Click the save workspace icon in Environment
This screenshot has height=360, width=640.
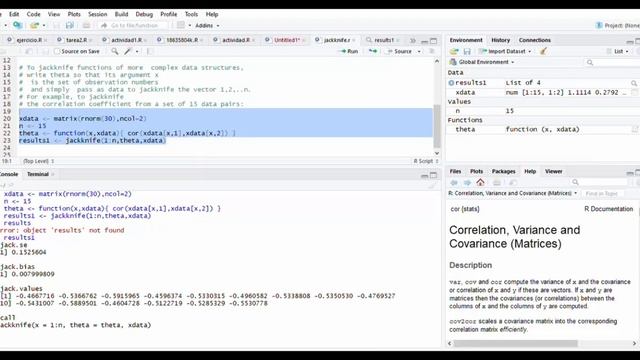(467, 51)
